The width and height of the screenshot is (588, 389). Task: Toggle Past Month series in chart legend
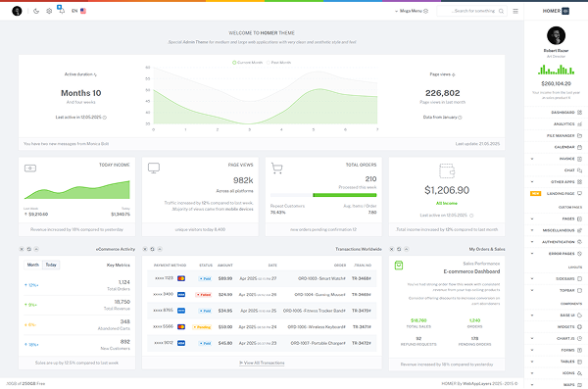278,63
